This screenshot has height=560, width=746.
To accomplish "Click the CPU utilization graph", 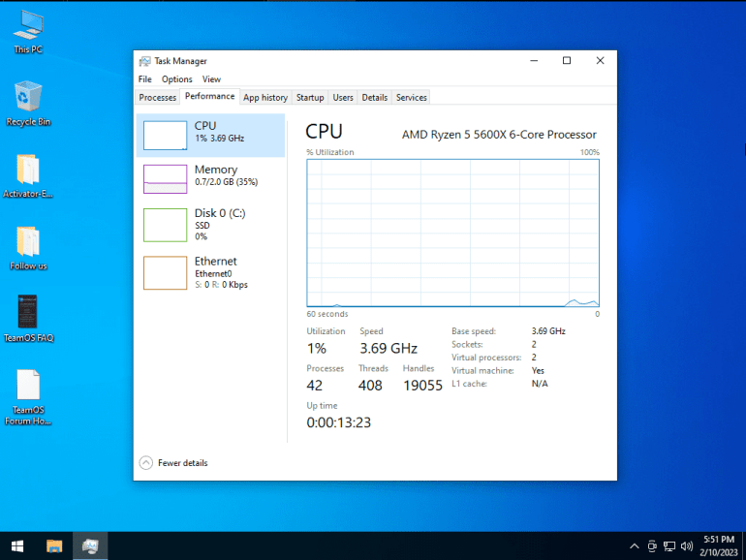I will tap(453, 233).
